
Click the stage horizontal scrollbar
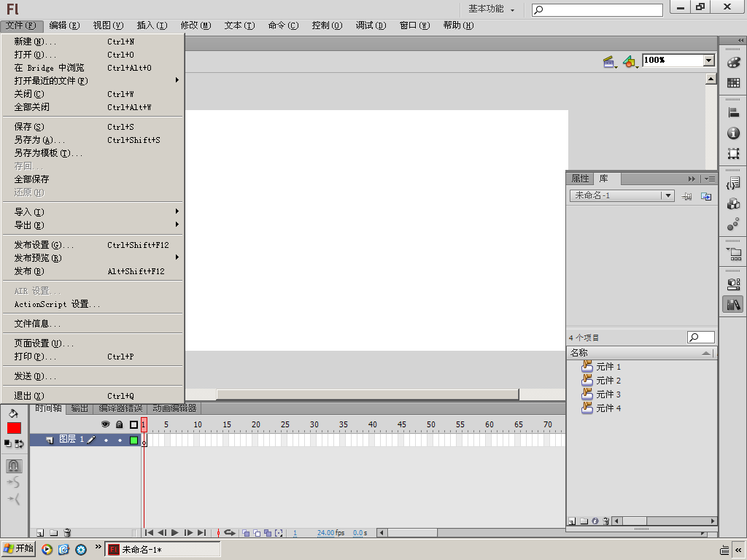click(368, 394)
